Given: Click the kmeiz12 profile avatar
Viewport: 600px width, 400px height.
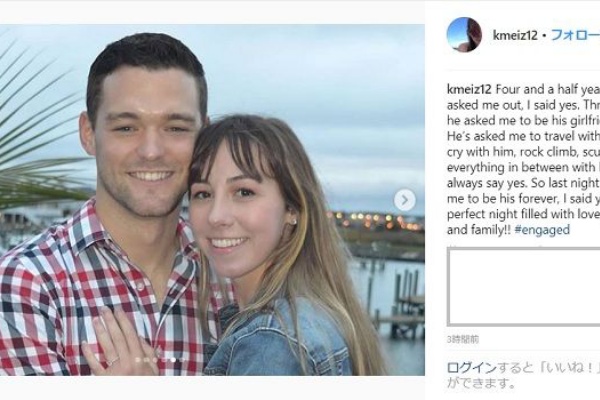Looking at the screenshot, I should coord(463,35).
